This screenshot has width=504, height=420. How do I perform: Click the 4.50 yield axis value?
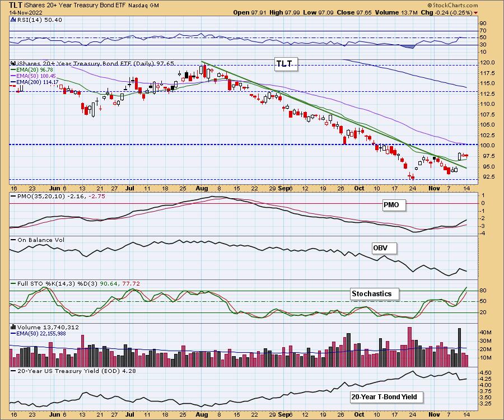pos(486,373)
